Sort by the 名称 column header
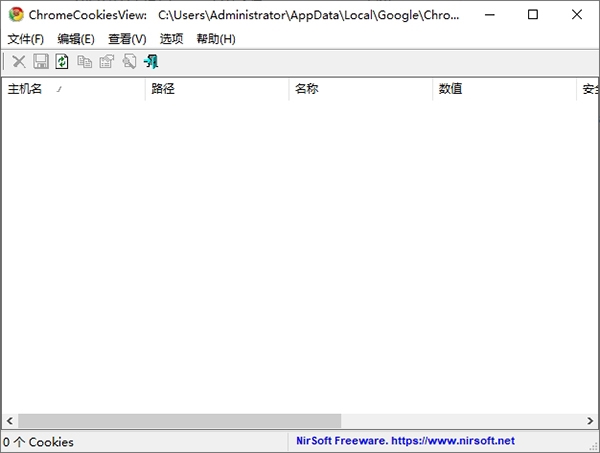This screenshot has height=453, width=600. [361, 89]
